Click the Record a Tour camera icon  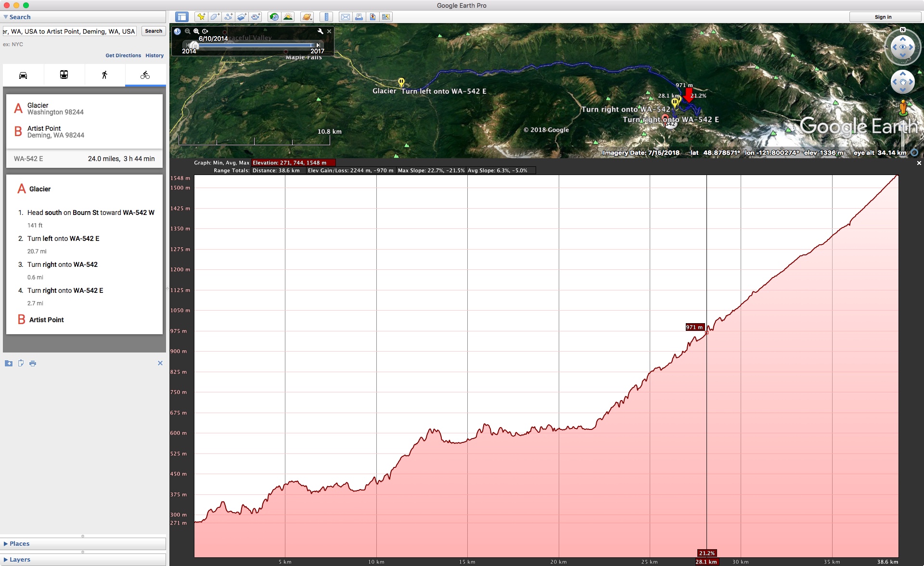point(256,17)
